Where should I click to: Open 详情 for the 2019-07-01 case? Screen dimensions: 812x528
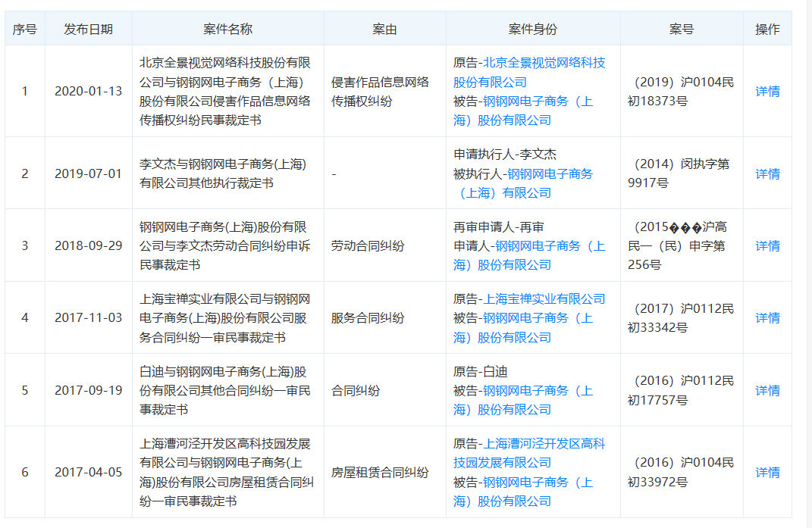point(767,173)
